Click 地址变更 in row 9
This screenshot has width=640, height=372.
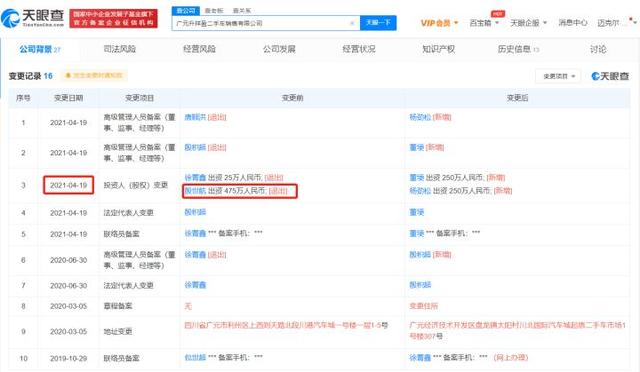click(118, 332)
